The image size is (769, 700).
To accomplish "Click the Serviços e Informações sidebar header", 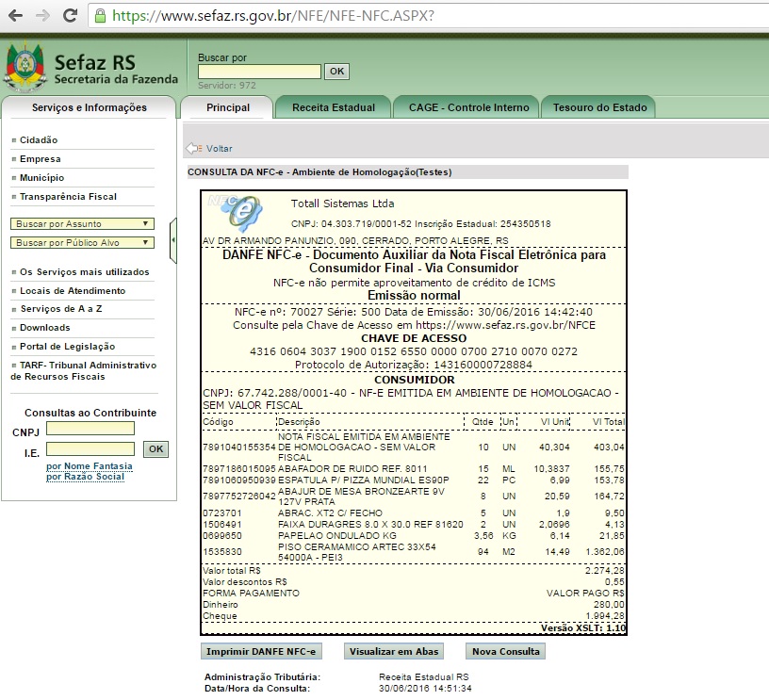I will [90, 107].
